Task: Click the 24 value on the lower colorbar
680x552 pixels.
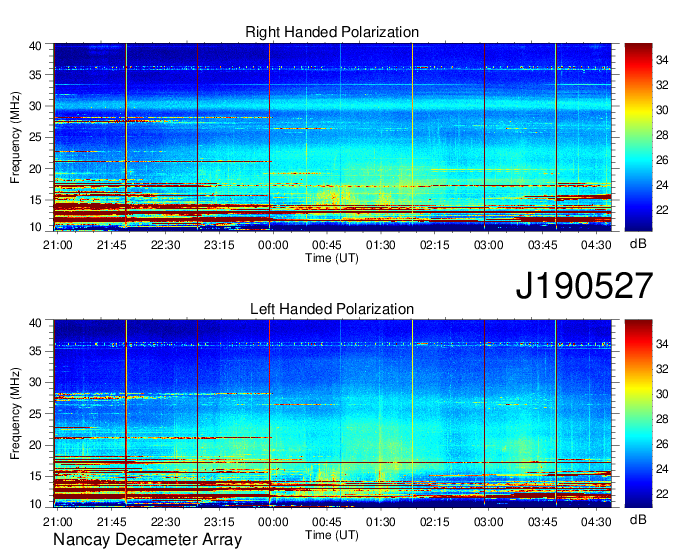Action: point(662,469)
